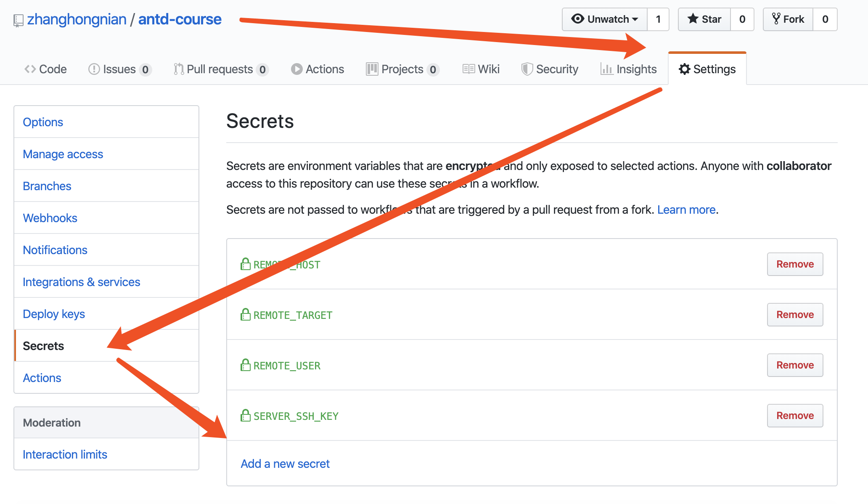Click the Insights graph tab
868x504 pixels.
(x=629, y=69)
